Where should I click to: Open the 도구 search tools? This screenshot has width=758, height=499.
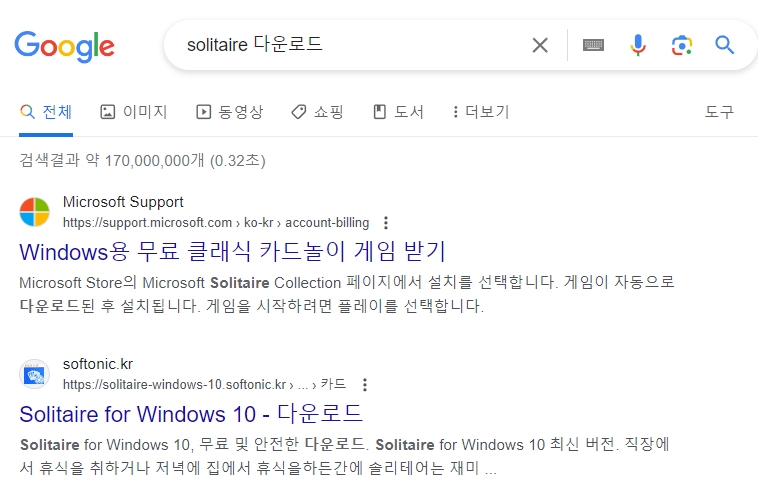(x=719, y=112)
